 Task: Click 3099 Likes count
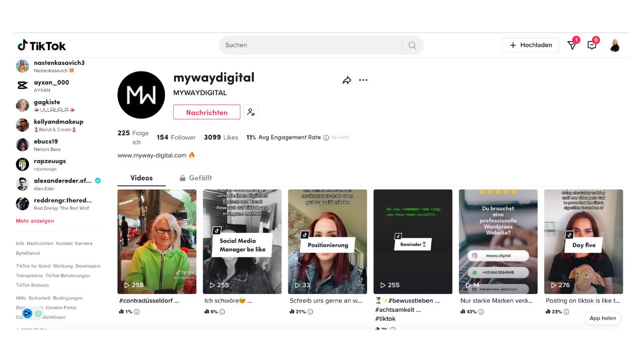coord(221,137)
